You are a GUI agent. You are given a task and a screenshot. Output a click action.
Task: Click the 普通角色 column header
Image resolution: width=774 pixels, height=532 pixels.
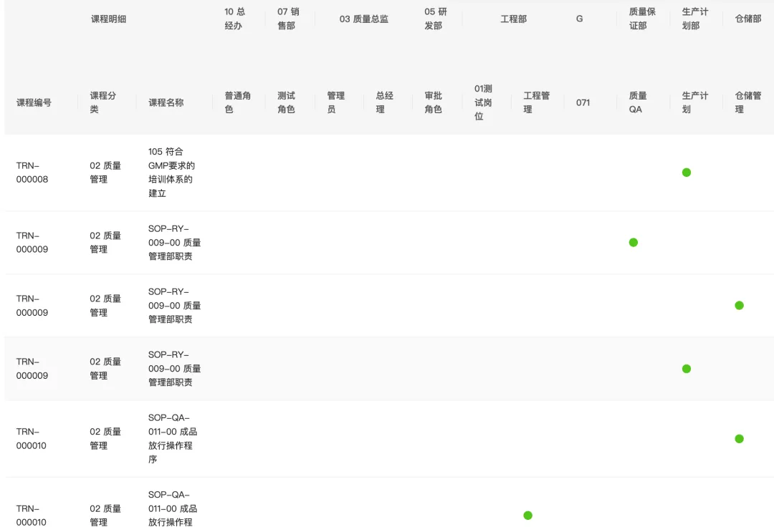[x=237, y=102]
